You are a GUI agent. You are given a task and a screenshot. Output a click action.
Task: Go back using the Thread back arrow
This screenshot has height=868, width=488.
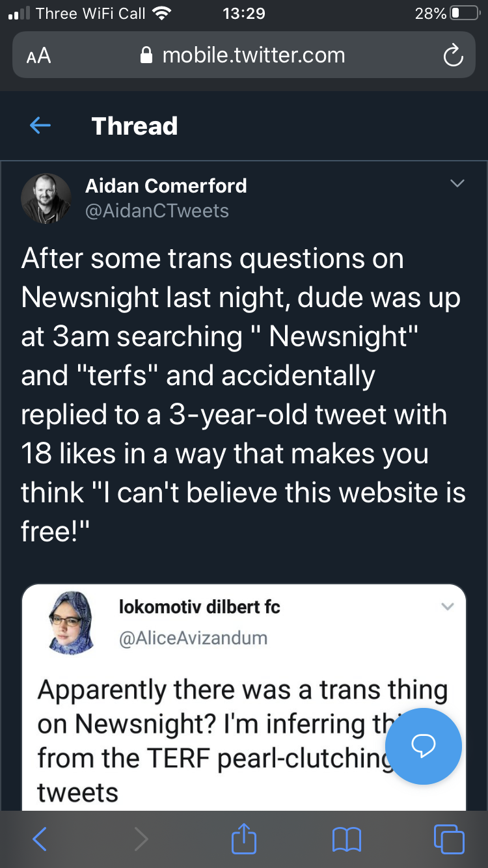(x=40, y=126)
